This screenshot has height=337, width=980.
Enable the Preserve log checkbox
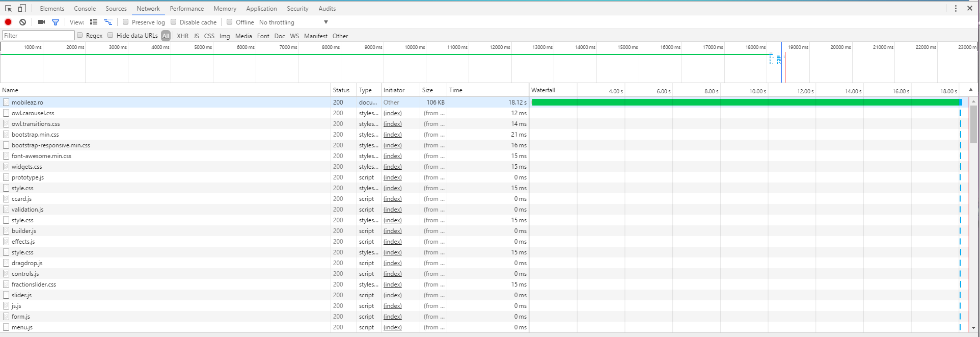click(126, 22)
